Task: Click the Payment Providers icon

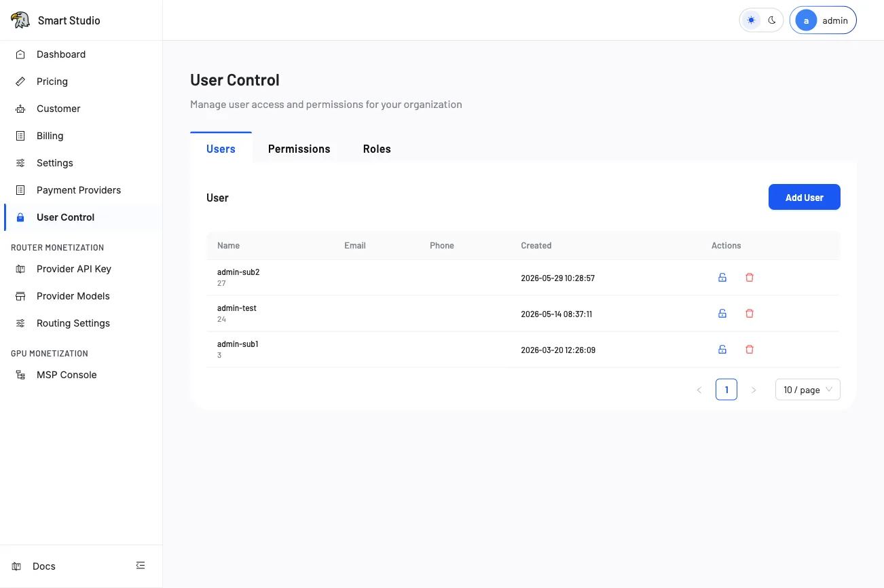Action: click(x=20, y=190)
